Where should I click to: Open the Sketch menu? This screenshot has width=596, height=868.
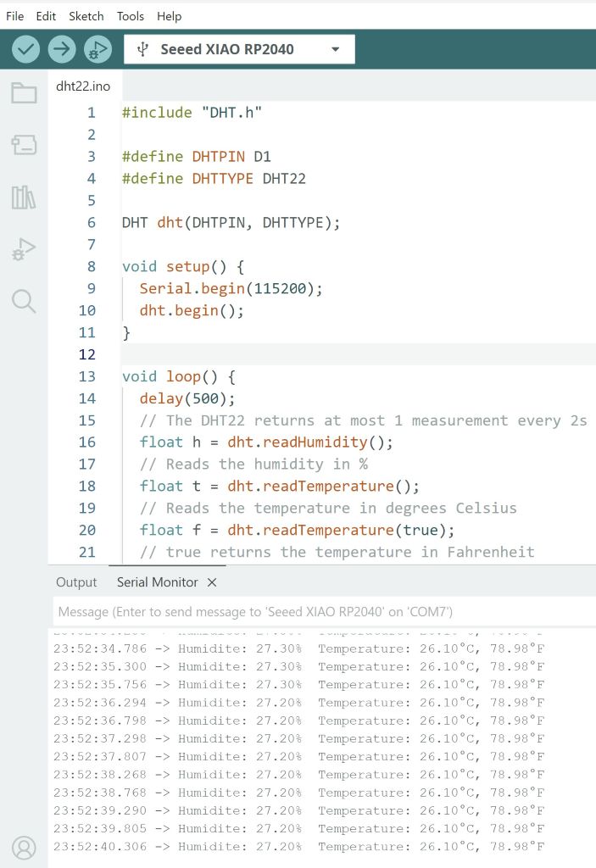(86, 16)
